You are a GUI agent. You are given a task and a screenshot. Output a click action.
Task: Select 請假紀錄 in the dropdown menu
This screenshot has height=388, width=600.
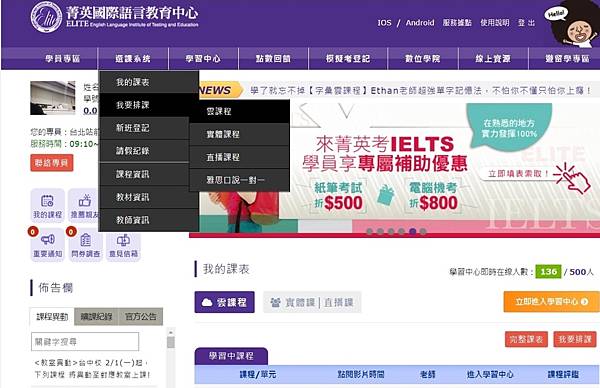pyautogui.click(x=144, y=151)
